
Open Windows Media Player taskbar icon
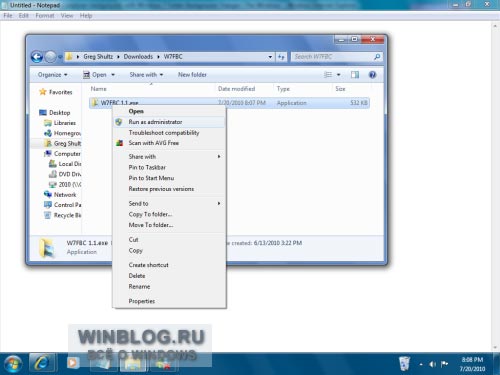pyautogui.click(x=73, y=363)
